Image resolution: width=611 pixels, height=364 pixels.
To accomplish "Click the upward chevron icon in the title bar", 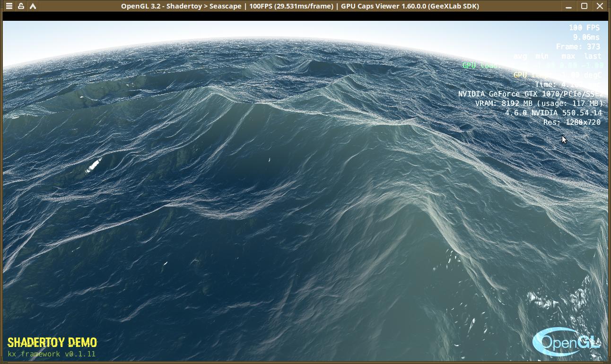I will [x=33, y=6].
